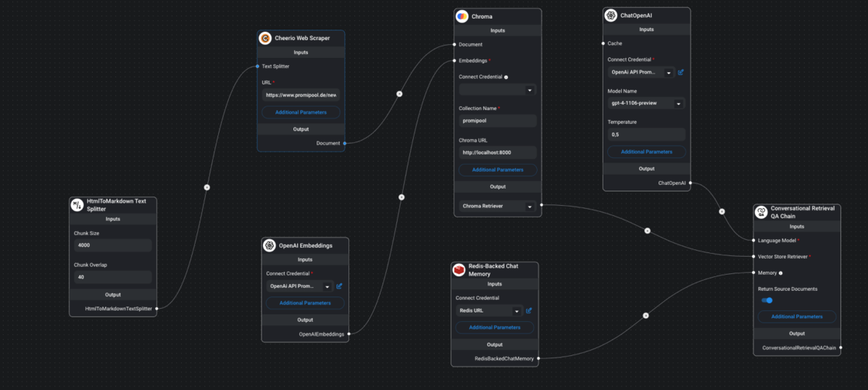Viewport: 868px width, 390px height.
Task: Click Additional Parameters in Conversational Retrieval QA Chain
Action: (x=796, y=317)
